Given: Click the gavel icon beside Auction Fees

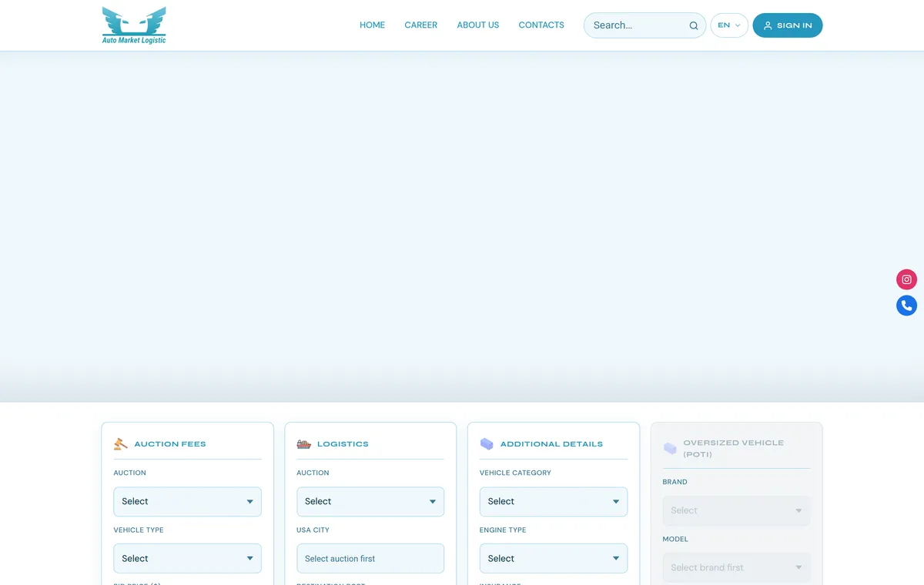Looking at the screenshot, I should (x=121, y=444).
